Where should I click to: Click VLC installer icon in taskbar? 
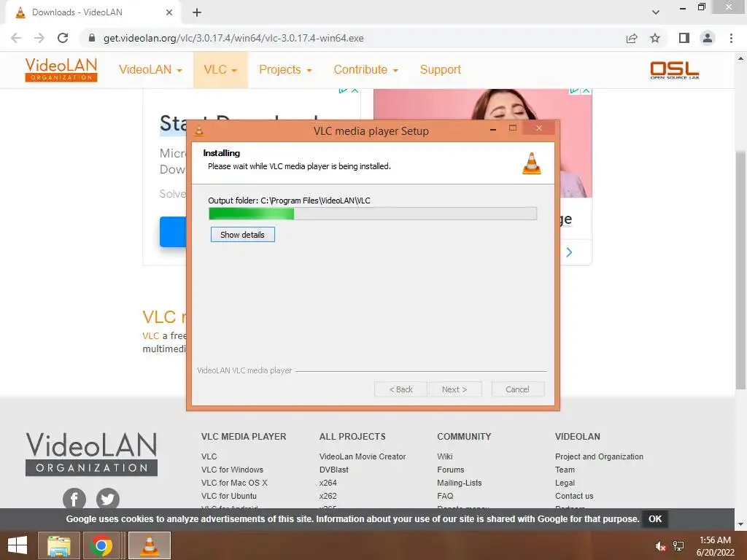[x=149, y=545]
